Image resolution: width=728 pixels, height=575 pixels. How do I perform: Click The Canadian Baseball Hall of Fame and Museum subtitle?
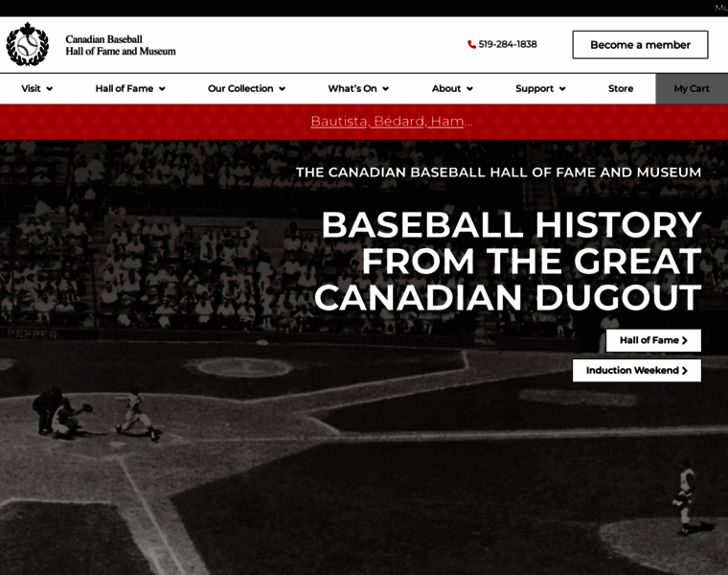(499, 172)
